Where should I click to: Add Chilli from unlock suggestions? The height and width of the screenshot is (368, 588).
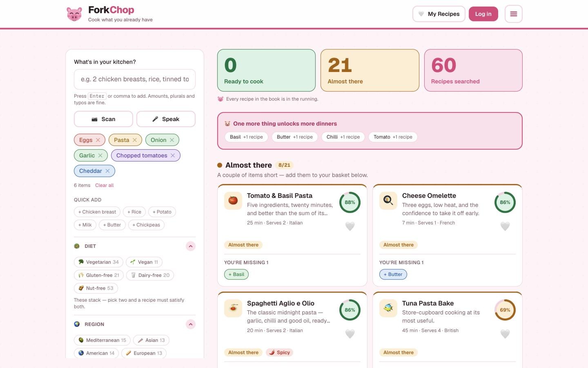click(343, 137)
